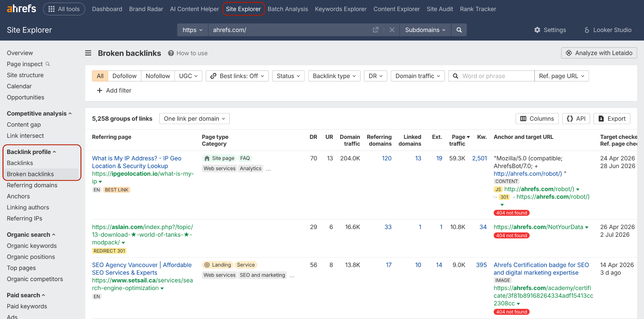Click 404 not found badge for NotYourData
This screenshot has height=319, width=644.
512,236
